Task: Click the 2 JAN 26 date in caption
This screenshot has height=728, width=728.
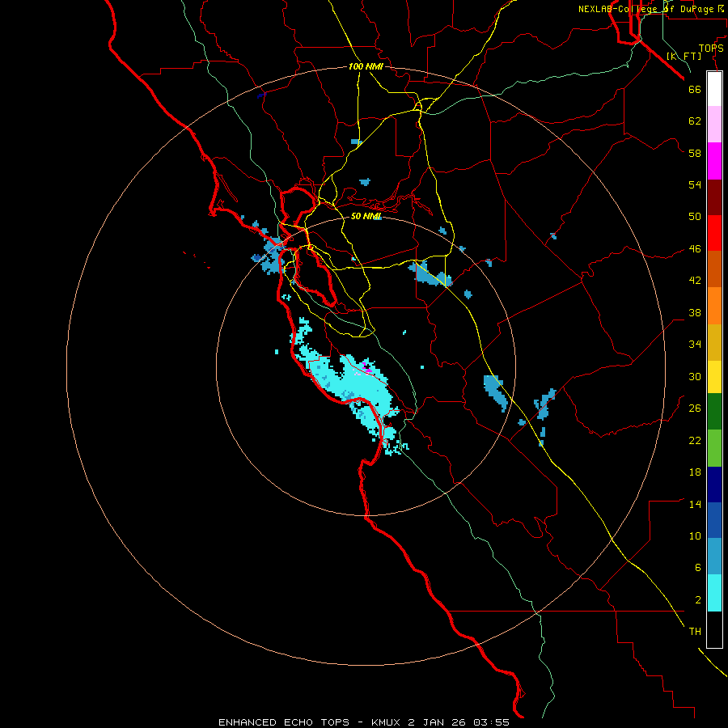Action: 438,722
